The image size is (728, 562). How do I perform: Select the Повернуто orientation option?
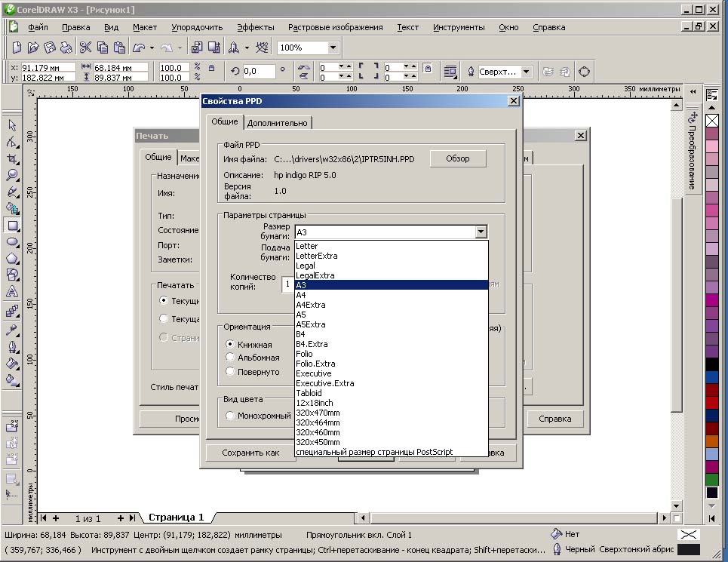point(230,372)
